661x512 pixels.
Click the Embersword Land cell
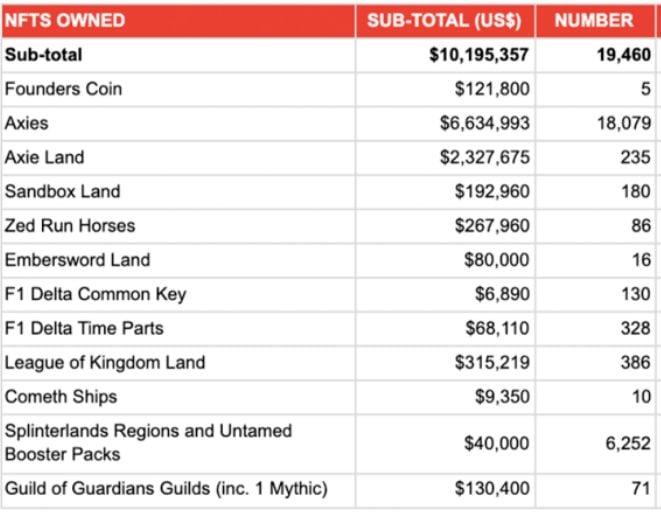pyautogui.click(x=77, y=260)
